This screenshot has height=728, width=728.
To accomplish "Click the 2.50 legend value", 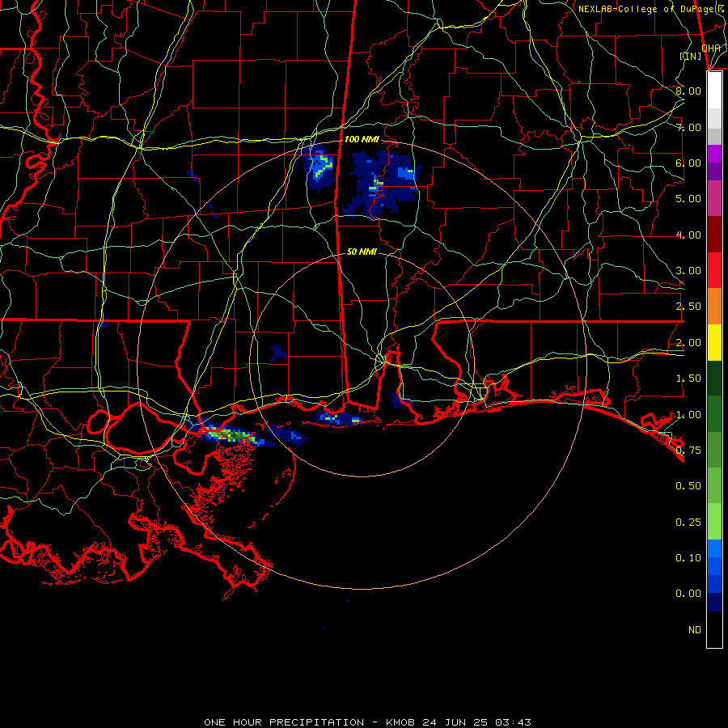I will (688, 307).
